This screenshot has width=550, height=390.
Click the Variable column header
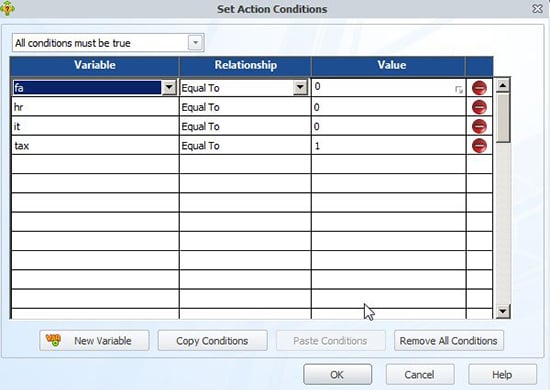click(x=95, y=66)
